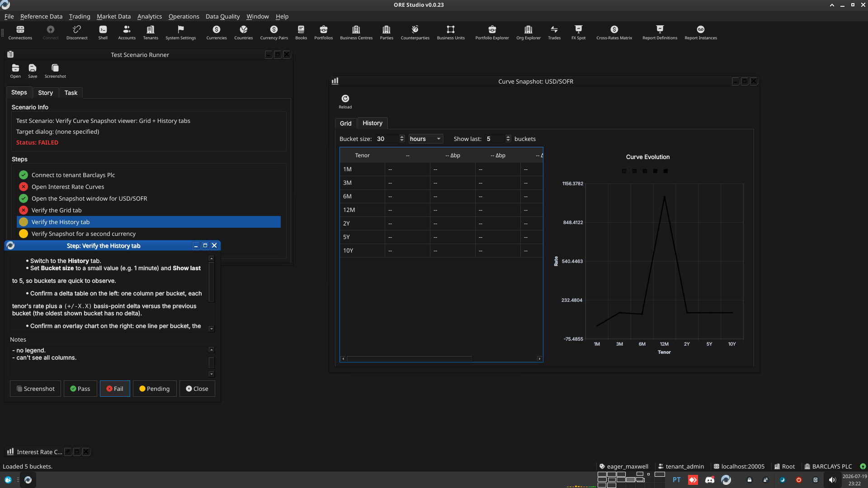
Task: Open the Trades toolbar icon
Action: (554, 32)
